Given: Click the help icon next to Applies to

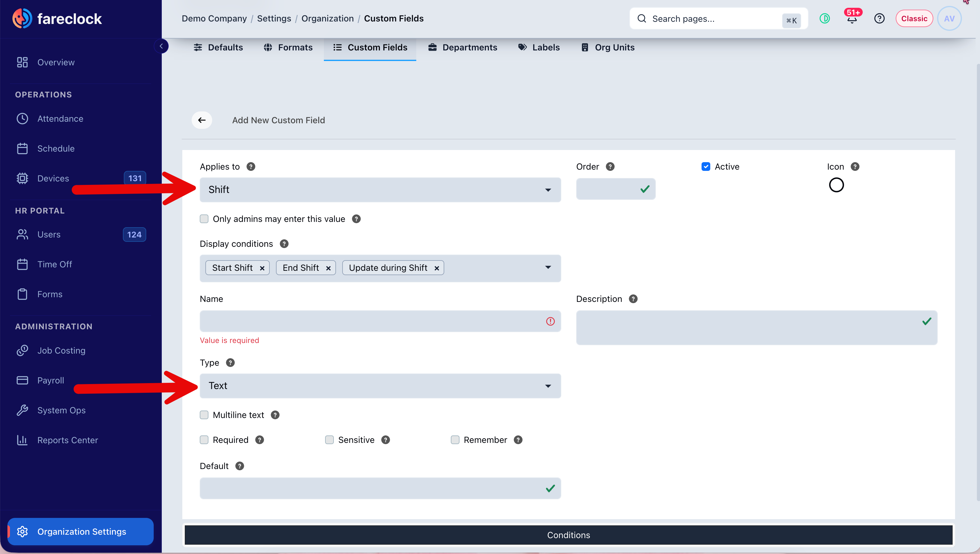Looking at the screenshot, I should coord(251,167).
